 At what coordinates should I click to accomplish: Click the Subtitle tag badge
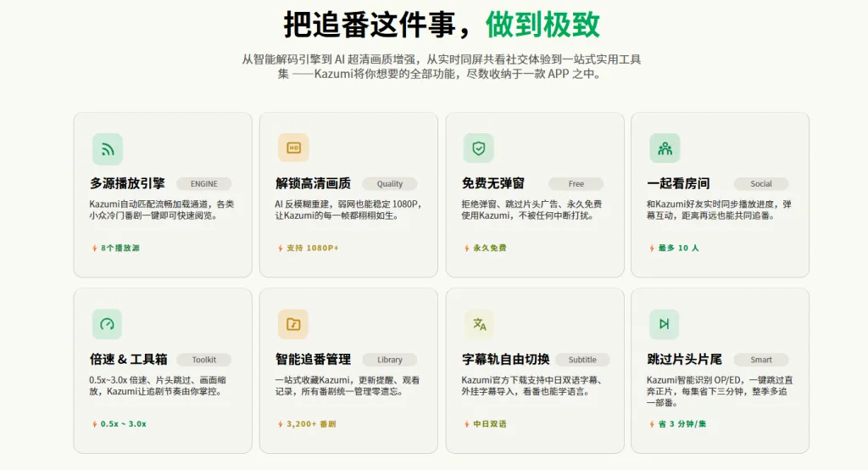click(x=582, y=360)
